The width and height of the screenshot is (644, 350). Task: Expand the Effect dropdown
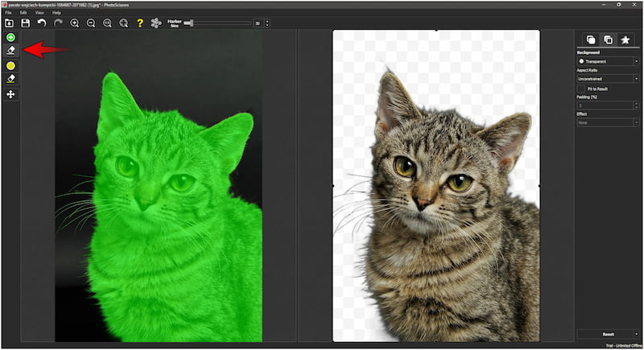tap(608, 122)
